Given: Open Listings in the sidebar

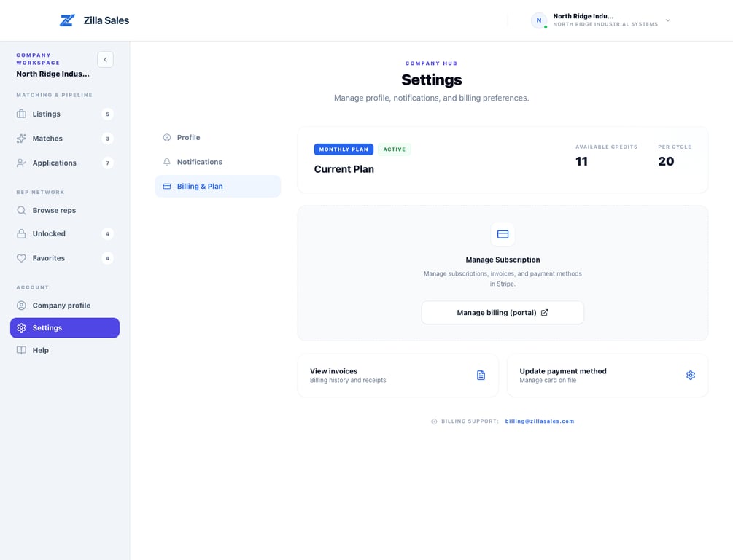Looking at the screenshot, I should pos(64,114).
